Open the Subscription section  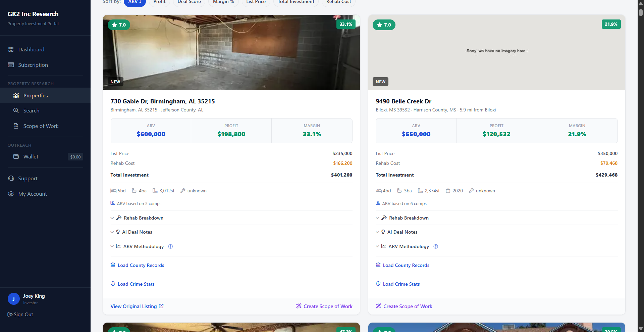click(33, 65)
